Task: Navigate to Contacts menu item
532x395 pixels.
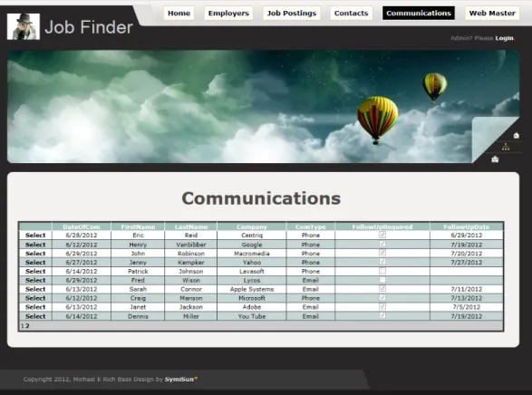Action: 351,14
